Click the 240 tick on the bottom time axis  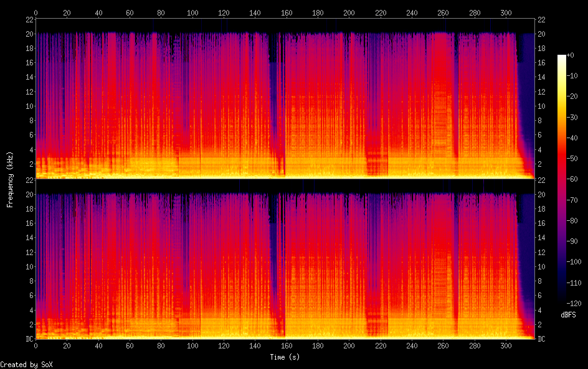(411, 345)
